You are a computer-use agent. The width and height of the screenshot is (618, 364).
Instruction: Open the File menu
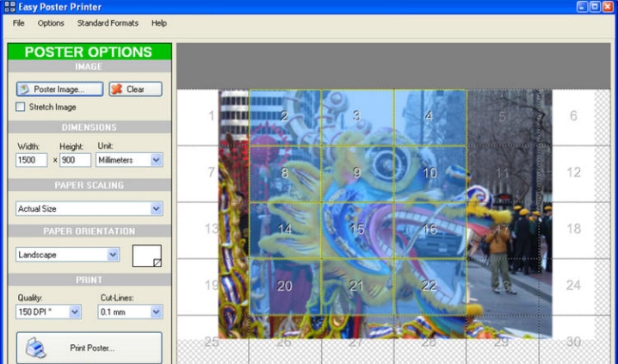(19, 23)
